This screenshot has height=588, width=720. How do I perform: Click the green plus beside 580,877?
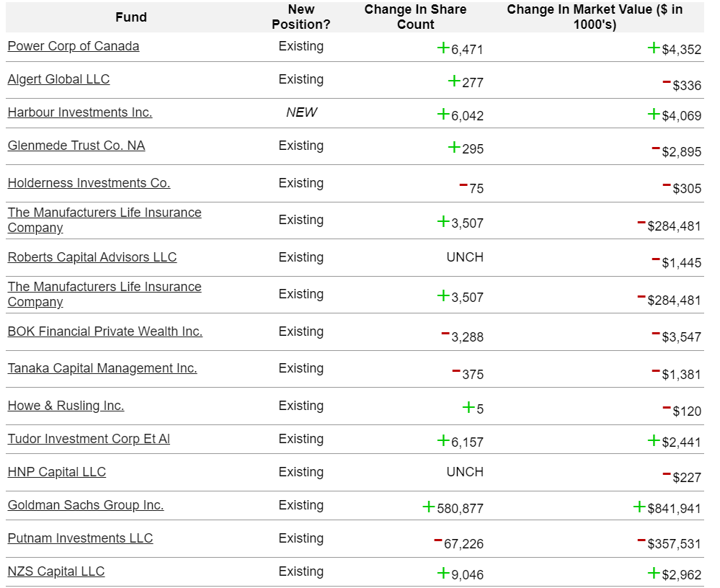tap(429, 507)
